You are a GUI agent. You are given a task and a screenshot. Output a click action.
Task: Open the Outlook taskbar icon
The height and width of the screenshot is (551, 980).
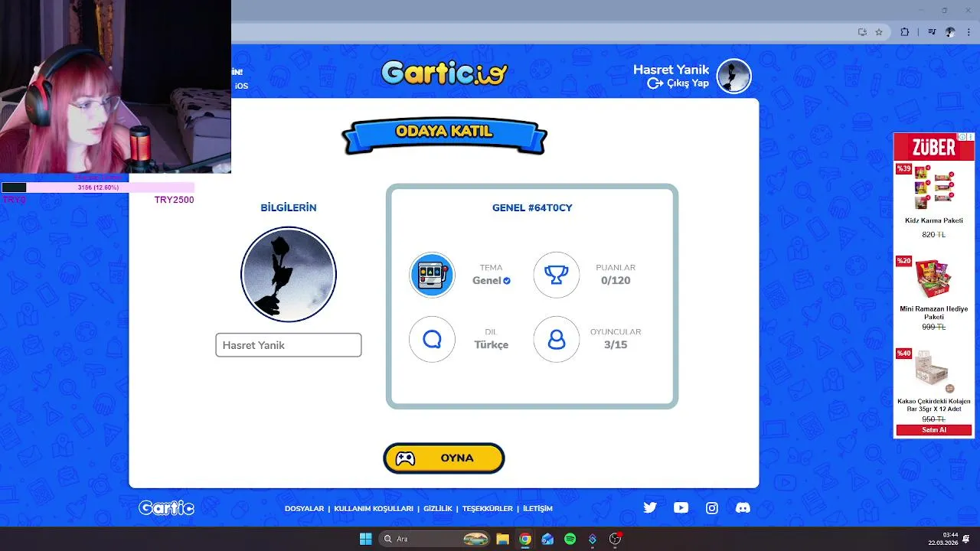[547, 539]
